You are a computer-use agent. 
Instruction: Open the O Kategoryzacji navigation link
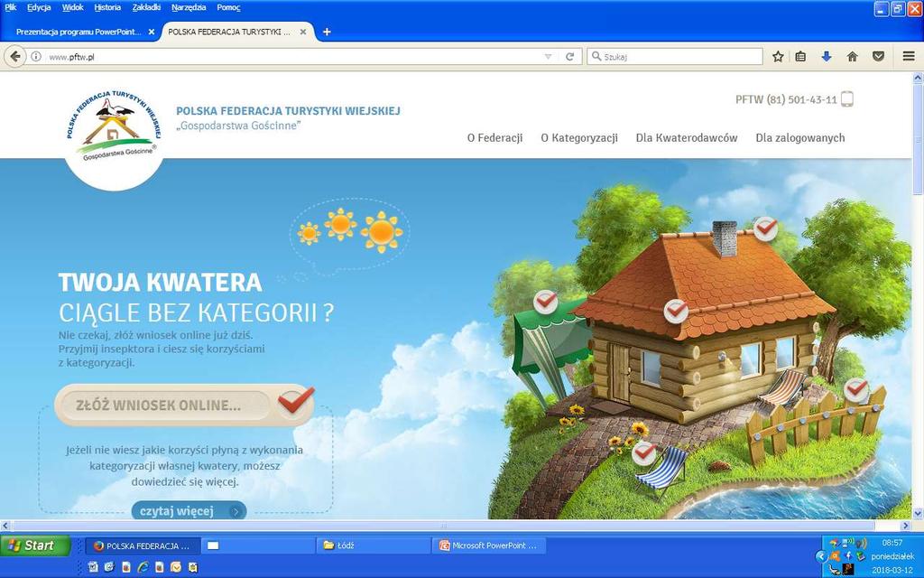coord(579,138)
